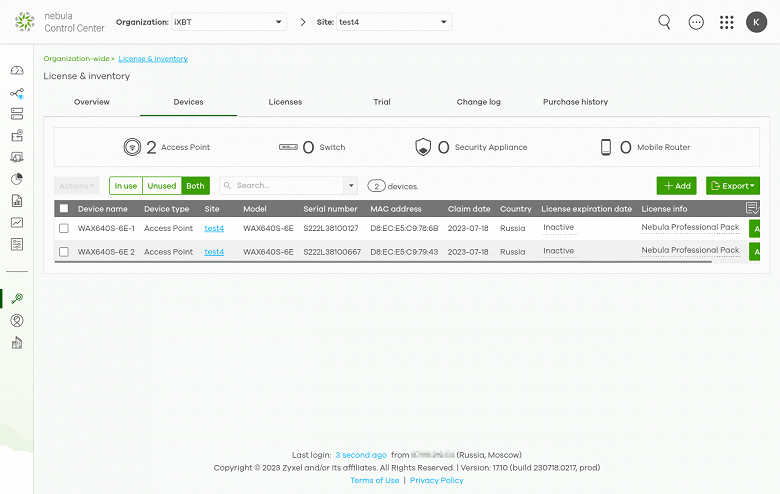Open the Export dropdown button

(733, 186)
